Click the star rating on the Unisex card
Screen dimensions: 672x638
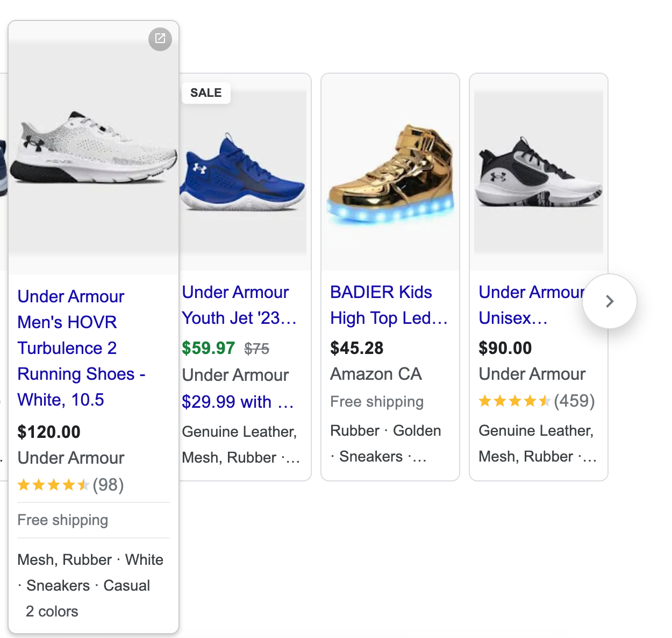(x=514, y=401)
